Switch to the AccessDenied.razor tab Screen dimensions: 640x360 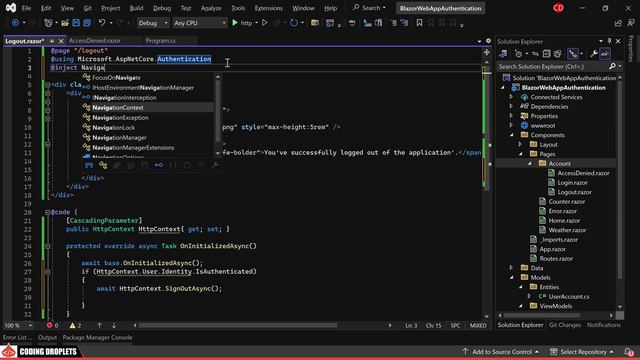point(95,41)
